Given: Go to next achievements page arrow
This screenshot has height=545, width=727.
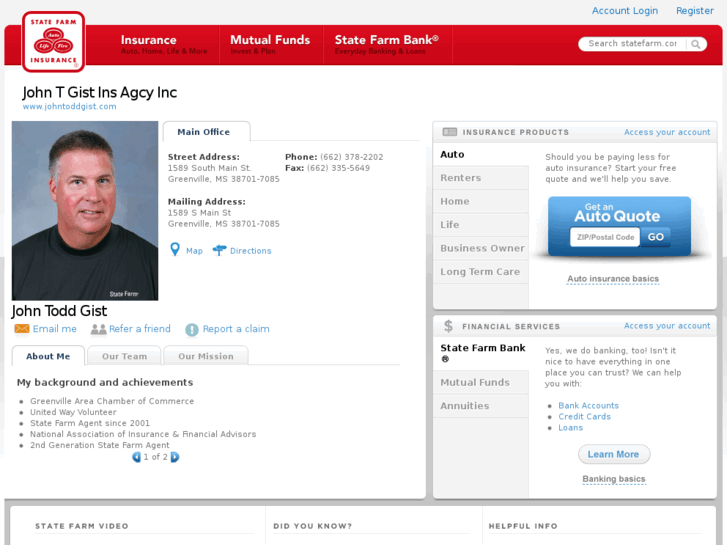Looking at the screenshot, I should coord(175,457).
